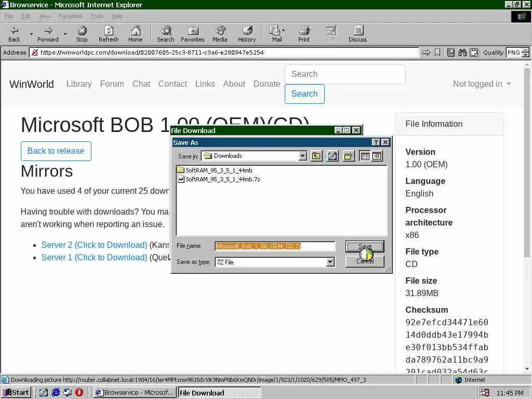Open the Edit menu
Image resolution: width=532 pixels, height=399 pixels.
coord(26,16)
